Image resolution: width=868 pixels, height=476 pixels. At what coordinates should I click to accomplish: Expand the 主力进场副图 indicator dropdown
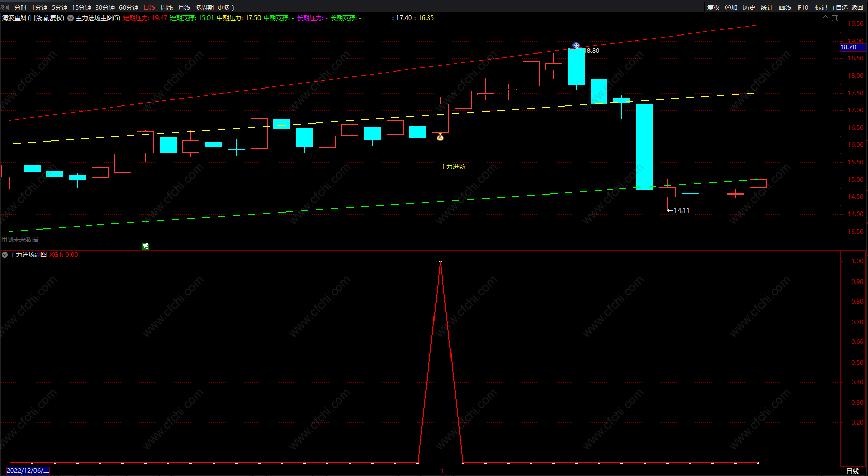(x=5, y=255)
